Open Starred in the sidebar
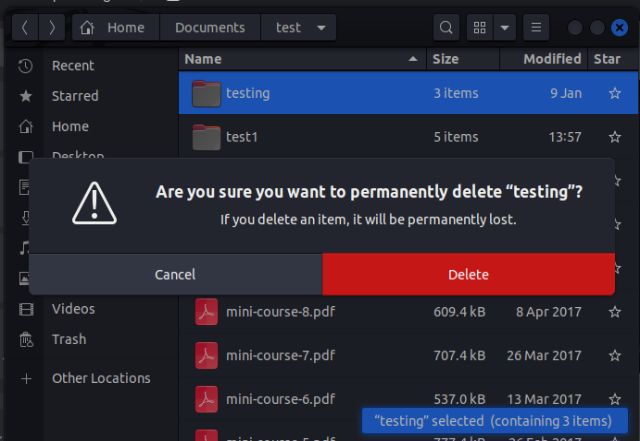The image size is (640, 441). [75, 96]
